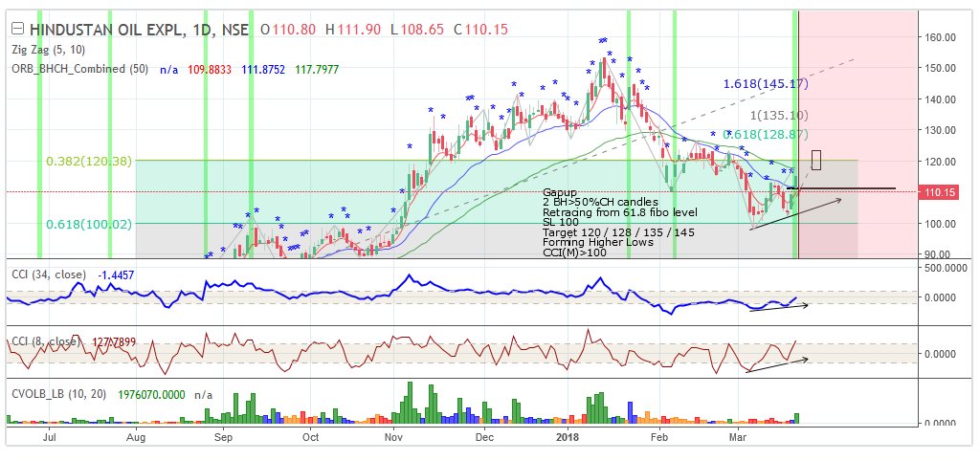This screenshot has width=980, height=461.
Task: Collapse the chart legend with the minus box icon
Action: 18,28
